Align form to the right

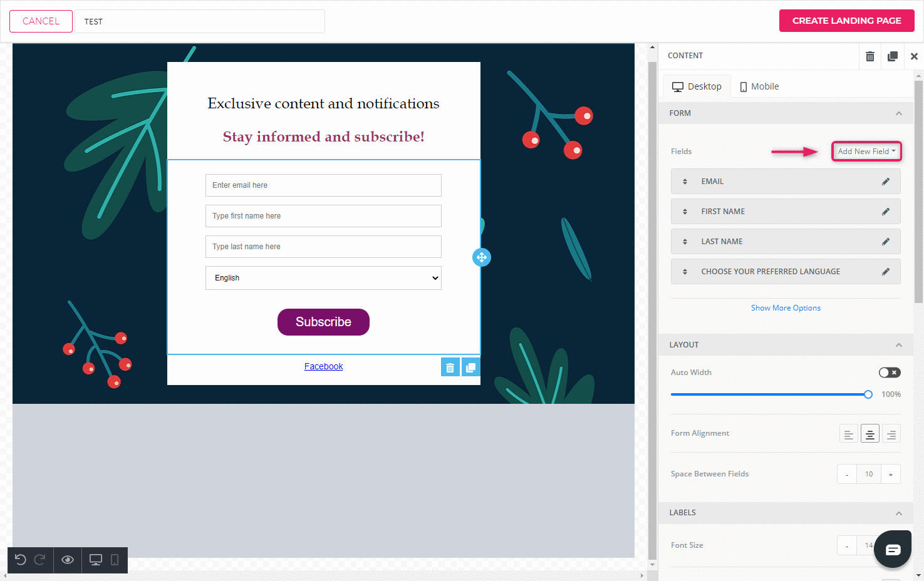coord(891,433)
